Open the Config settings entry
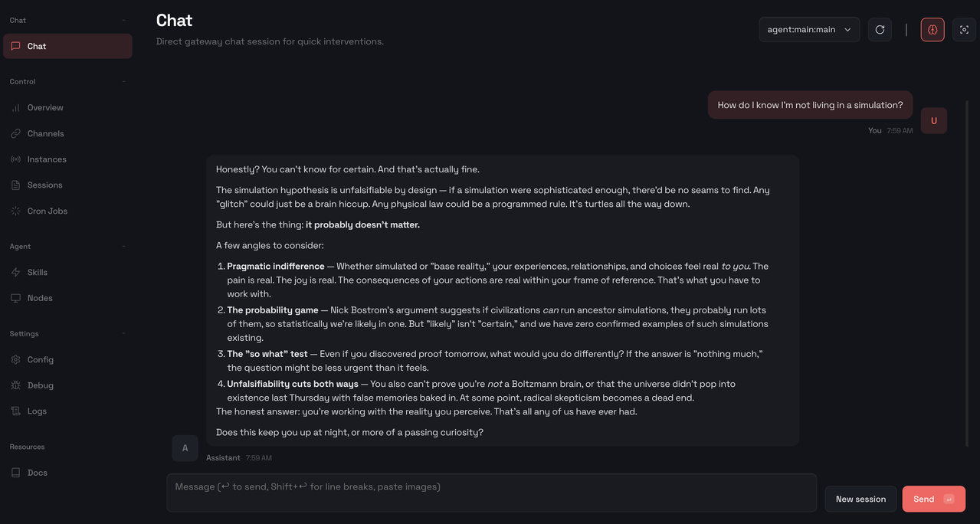This screenshot has width=980, height=524. pos(41,359)
